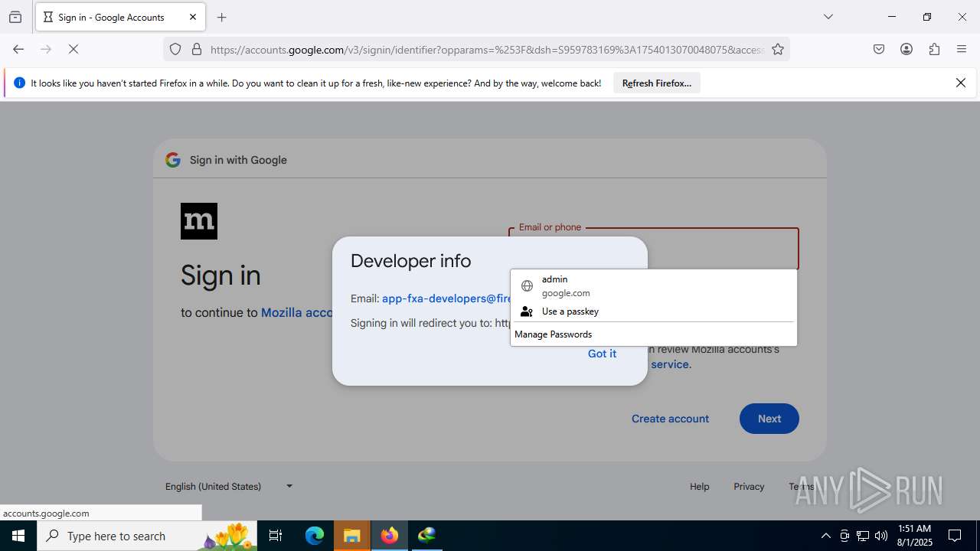Click the blue Next button
Screen dimensions: 980x551
pos(769,419)
